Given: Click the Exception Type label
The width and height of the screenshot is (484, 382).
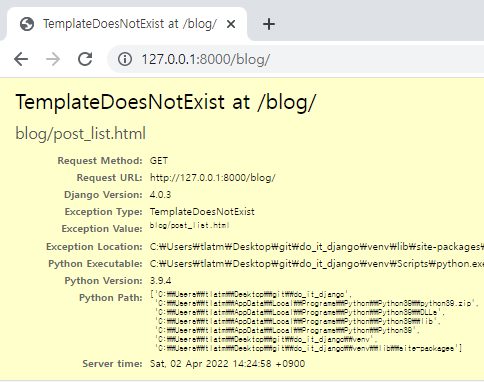Looking at the screenshot, I should pyautogui.click(x=103, y=212).
